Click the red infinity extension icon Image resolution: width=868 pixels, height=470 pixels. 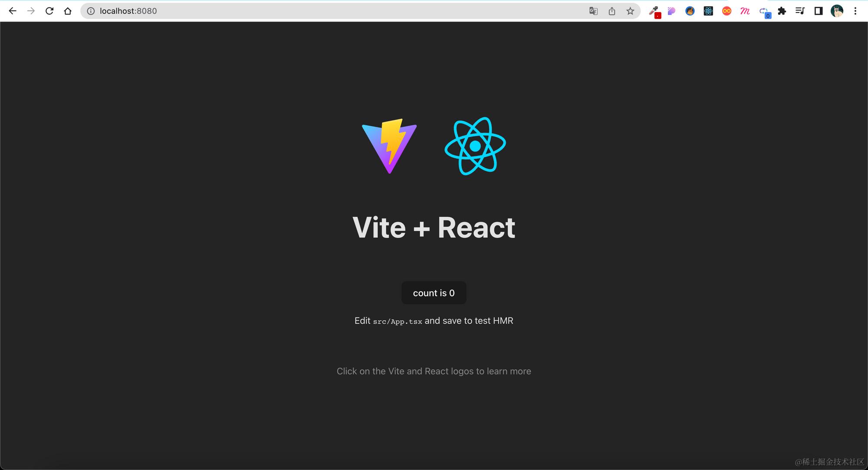point(727,11)
